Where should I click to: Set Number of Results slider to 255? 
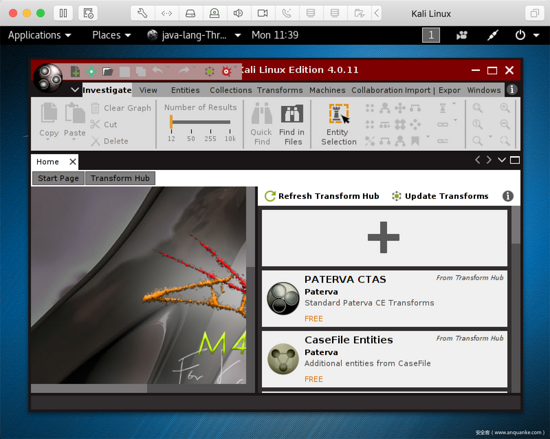click(x=210, y=122)
